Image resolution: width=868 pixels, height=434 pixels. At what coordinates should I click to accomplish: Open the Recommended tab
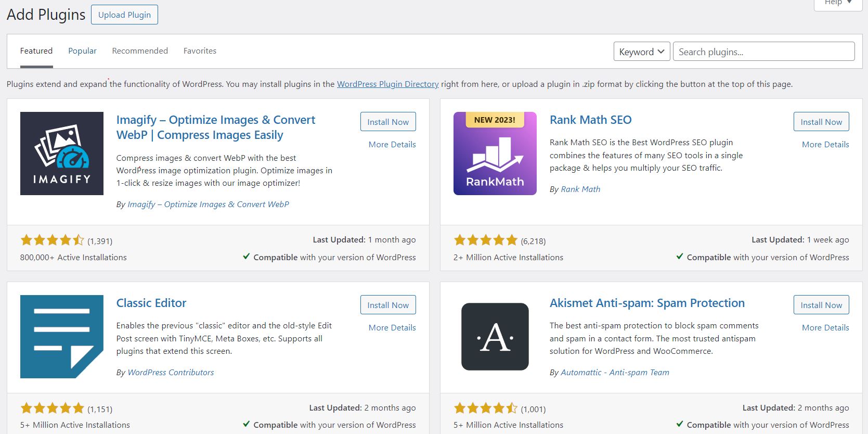[140, 51]
